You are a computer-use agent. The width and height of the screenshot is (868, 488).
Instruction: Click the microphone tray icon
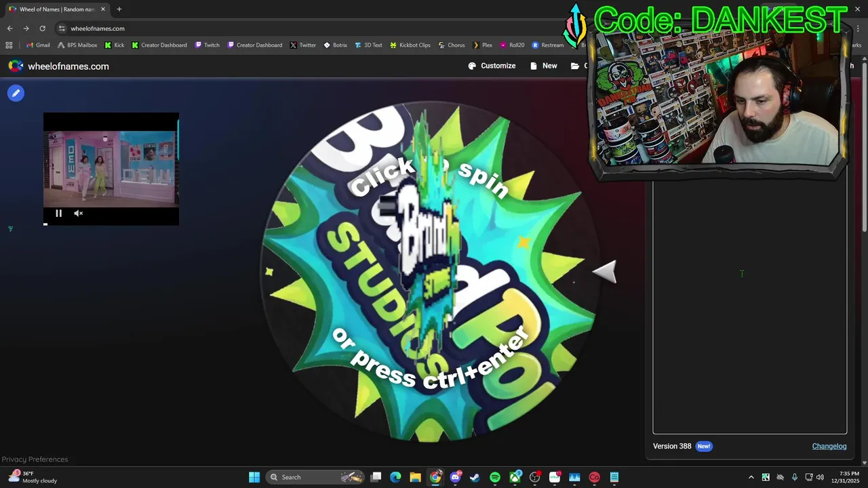(x=795, y=477)
